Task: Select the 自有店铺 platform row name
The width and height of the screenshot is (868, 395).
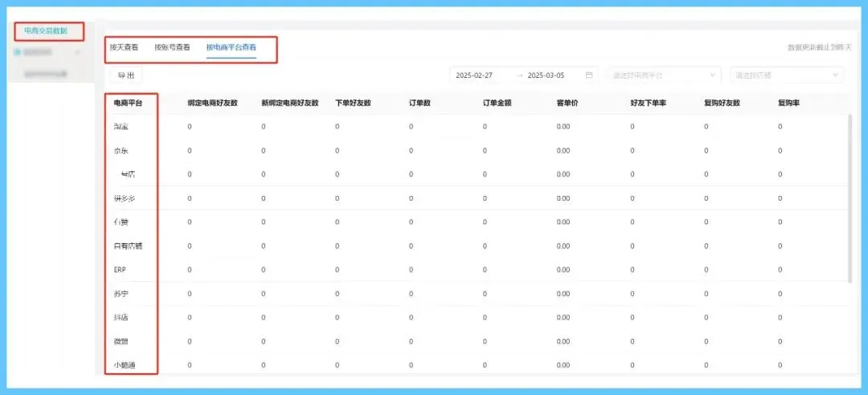Action: tap(128, 246)
